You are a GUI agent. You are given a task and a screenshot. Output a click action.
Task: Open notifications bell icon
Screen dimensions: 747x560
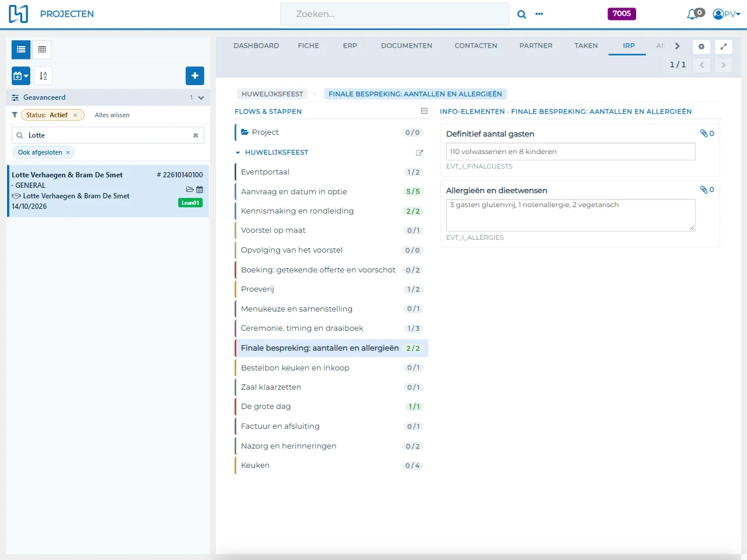(693, 14)
